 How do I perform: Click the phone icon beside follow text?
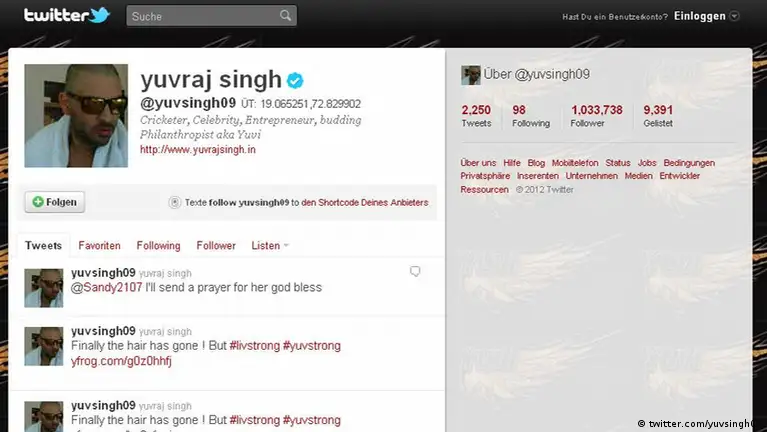click(x=175, y=202)
